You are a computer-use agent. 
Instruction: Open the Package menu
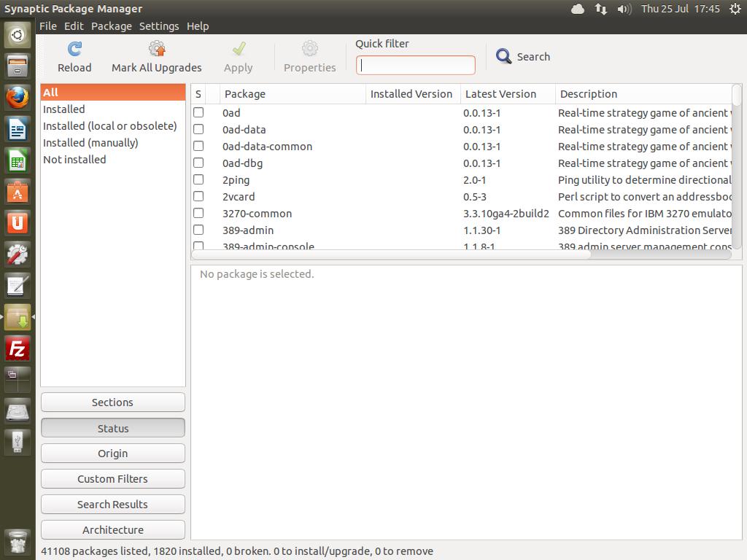tap(111, 26)
